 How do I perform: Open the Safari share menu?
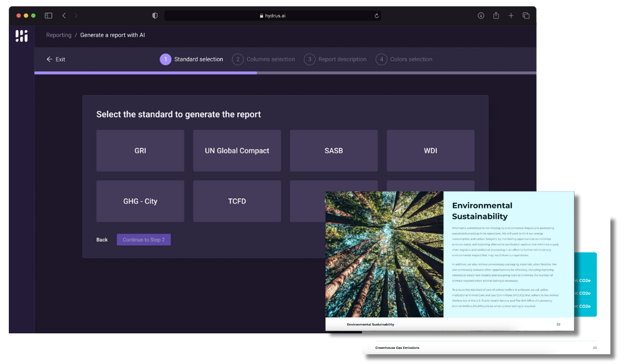pyautogui.click(x=496, y=16)
